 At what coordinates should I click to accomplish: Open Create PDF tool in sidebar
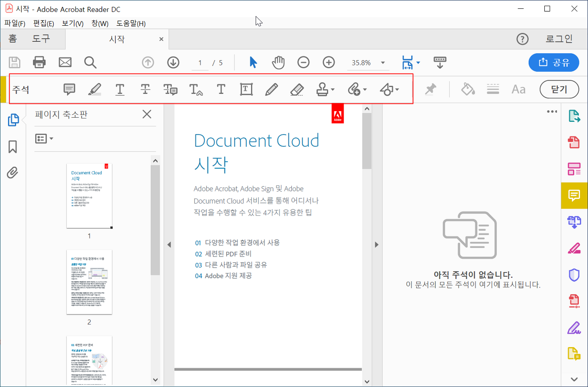[574, 142]
